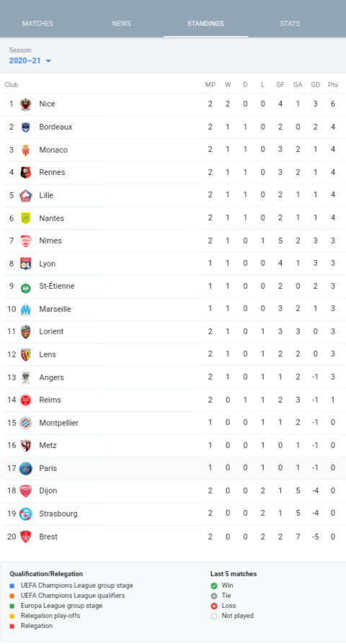Open the News tab
The height and width of the screenshot is (644, 346).
point(122,23)
